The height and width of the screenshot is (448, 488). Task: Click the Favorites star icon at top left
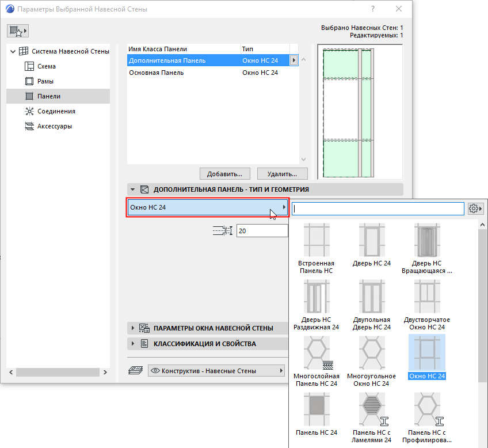click(17, 31)
